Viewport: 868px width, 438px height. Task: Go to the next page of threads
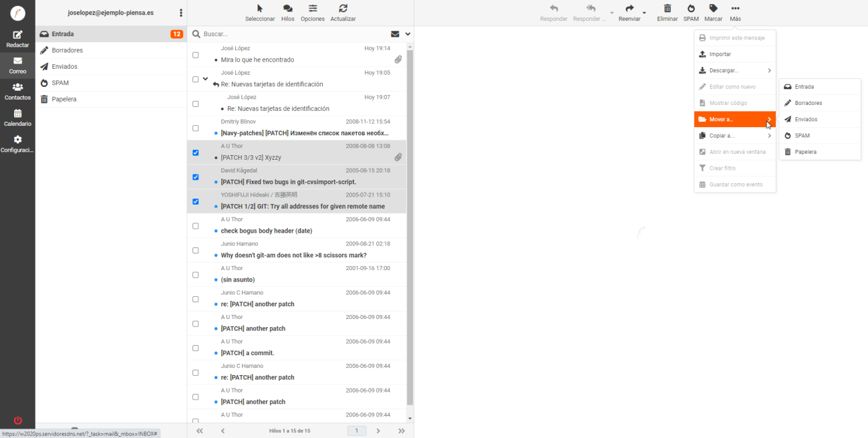point(378,431)
